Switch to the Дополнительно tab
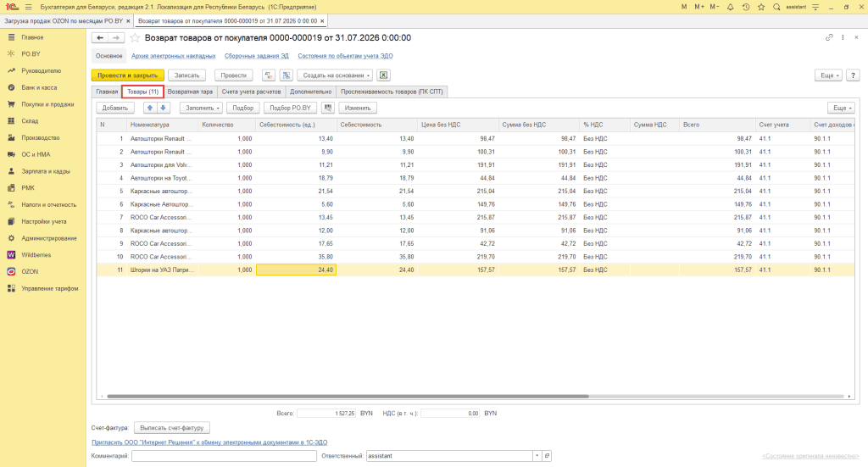This screenshot has height=467, width=868. [310, 92]
